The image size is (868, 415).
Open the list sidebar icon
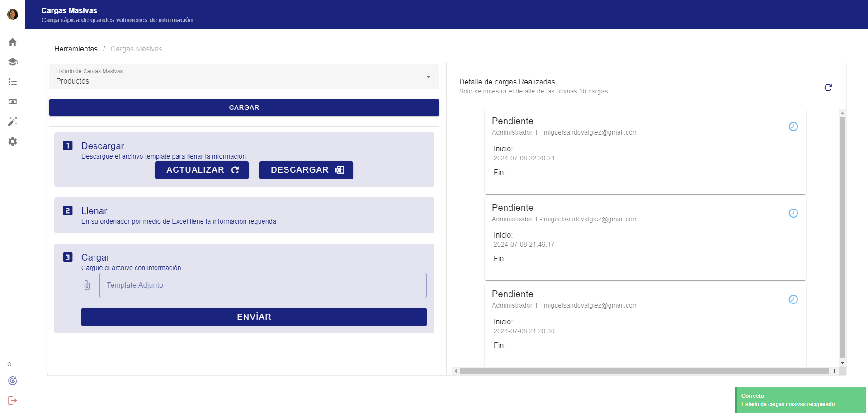[x=13, y=82]
